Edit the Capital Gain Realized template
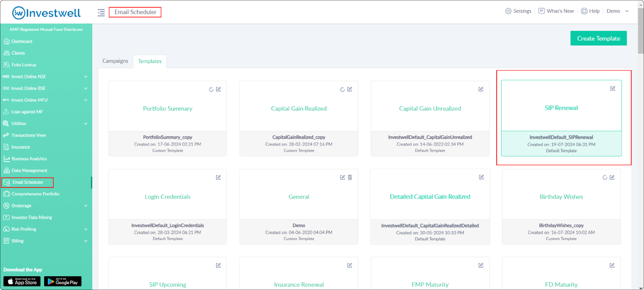Viewport: 644px width, 290px height. coord(350,89)
